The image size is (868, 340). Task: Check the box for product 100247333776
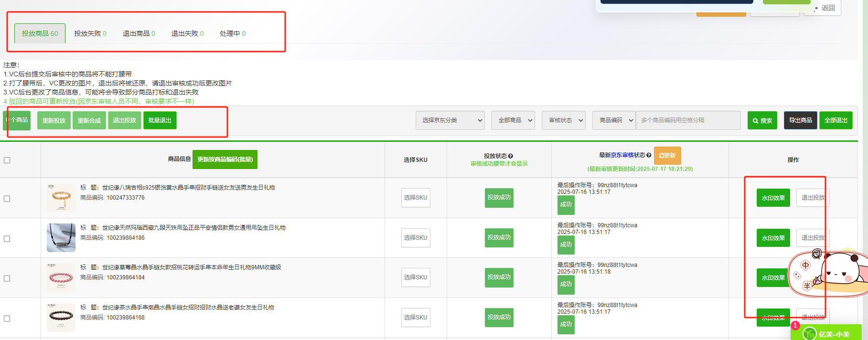(x=7, y=199)
